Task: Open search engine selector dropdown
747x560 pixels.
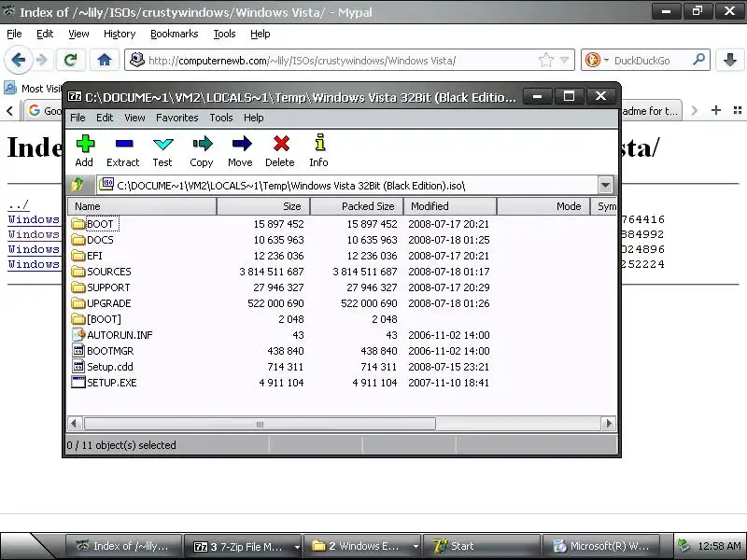Action: [606, 61]
